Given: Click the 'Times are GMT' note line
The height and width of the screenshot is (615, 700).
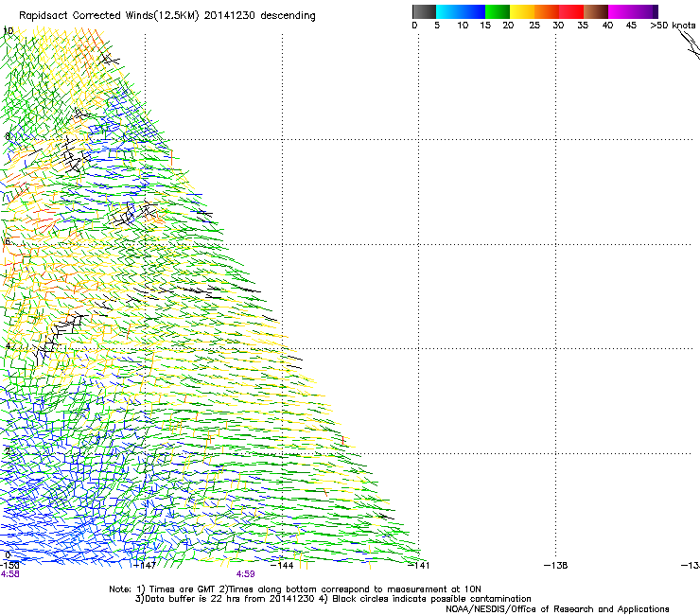Looking at the screenshot, I should click(295, 589).
